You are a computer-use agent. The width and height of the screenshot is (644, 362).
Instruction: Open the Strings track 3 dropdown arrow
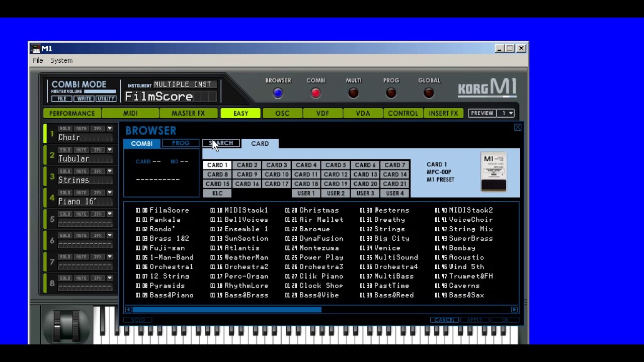[110, 171]
